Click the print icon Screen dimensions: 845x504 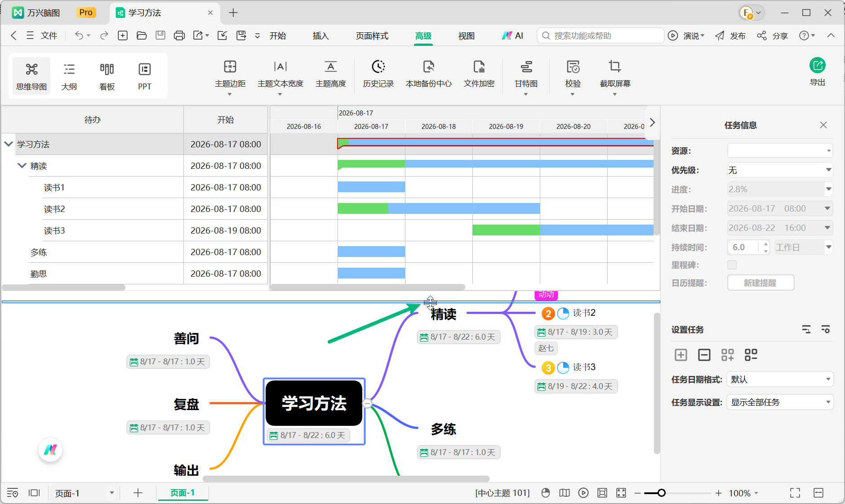tap(179, 35)
